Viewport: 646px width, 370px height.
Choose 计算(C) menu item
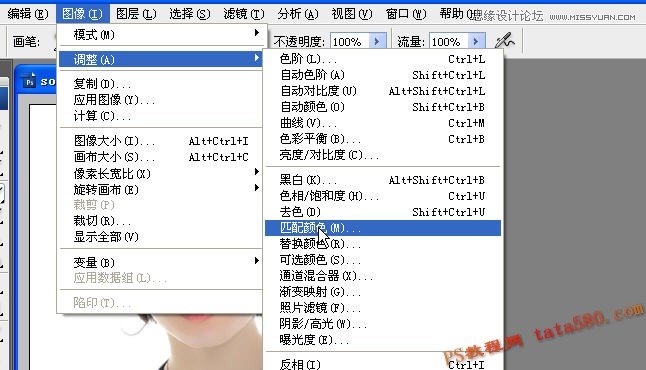tap(161, 116)
